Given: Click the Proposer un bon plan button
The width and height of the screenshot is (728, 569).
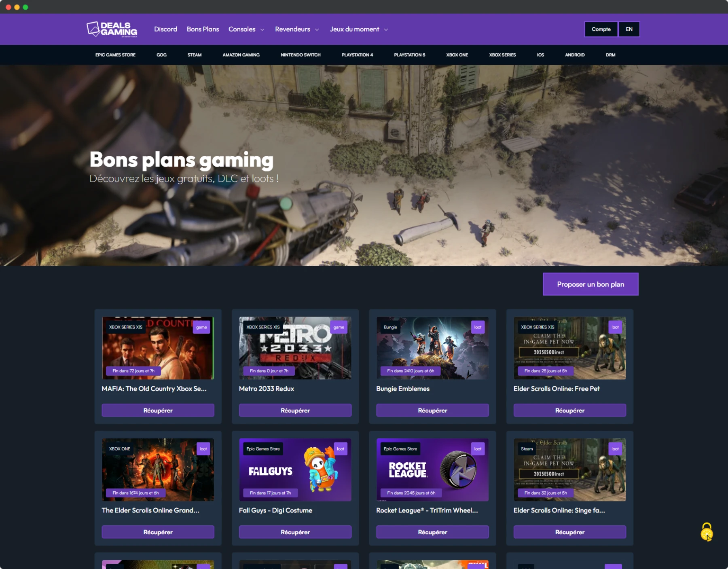Looking at the screenshot, I should [590, 284].
